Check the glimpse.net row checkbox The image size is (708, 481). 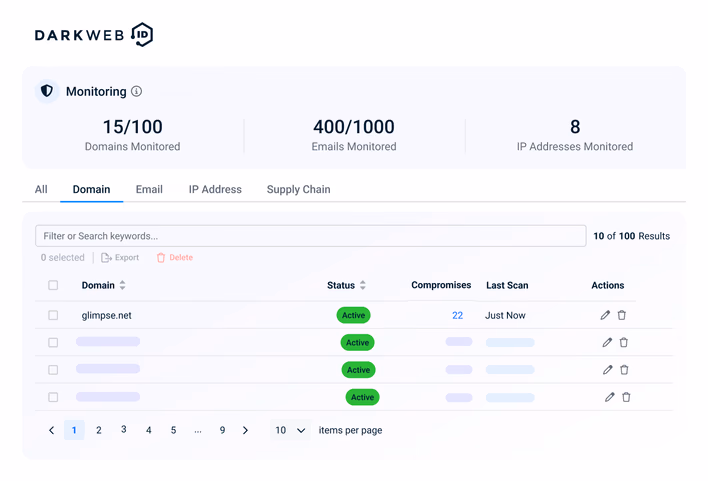pos(53,315)
